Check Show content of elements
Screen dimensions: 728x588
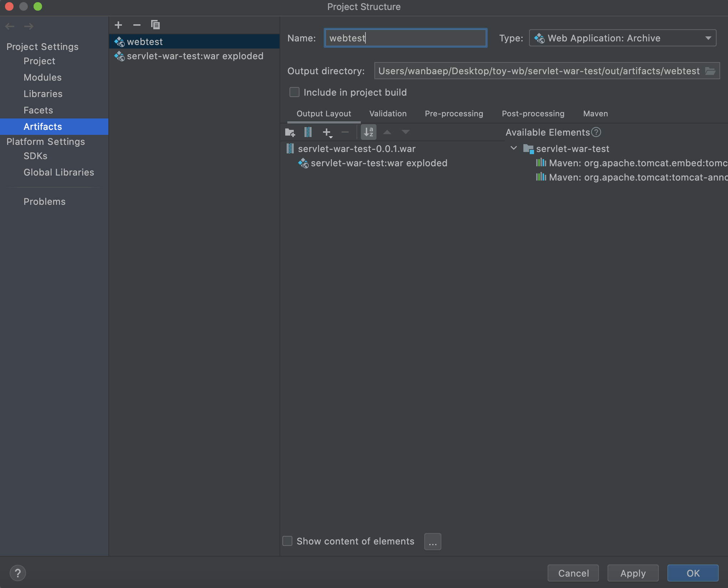(287, 541)
